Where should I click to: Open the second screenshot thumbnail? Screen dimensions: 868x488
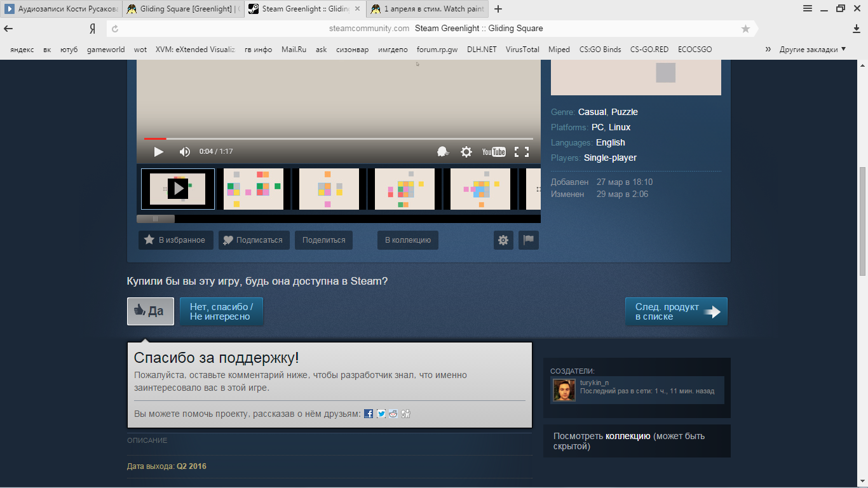(254, 189)
